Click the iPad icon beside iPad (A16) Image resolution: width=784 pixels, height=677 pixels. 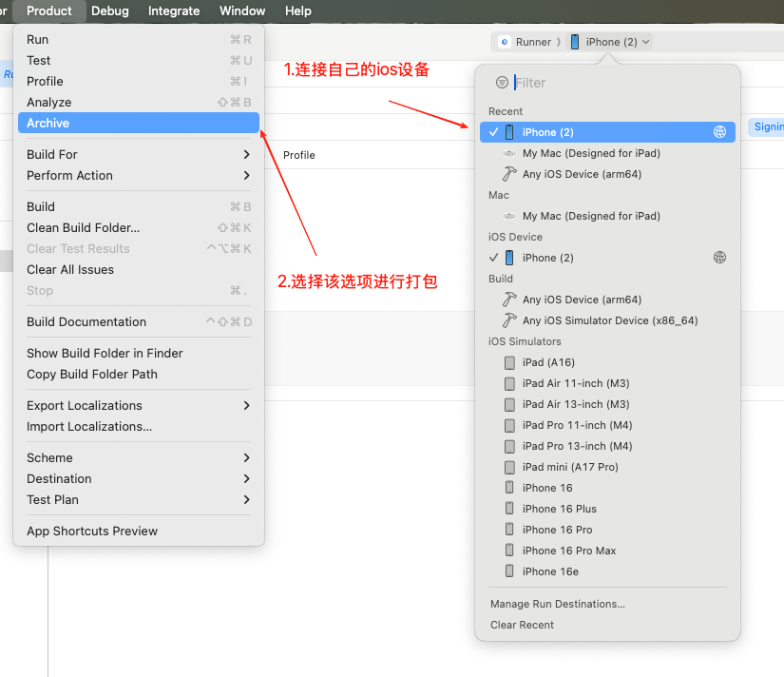(x=509, y=362)
